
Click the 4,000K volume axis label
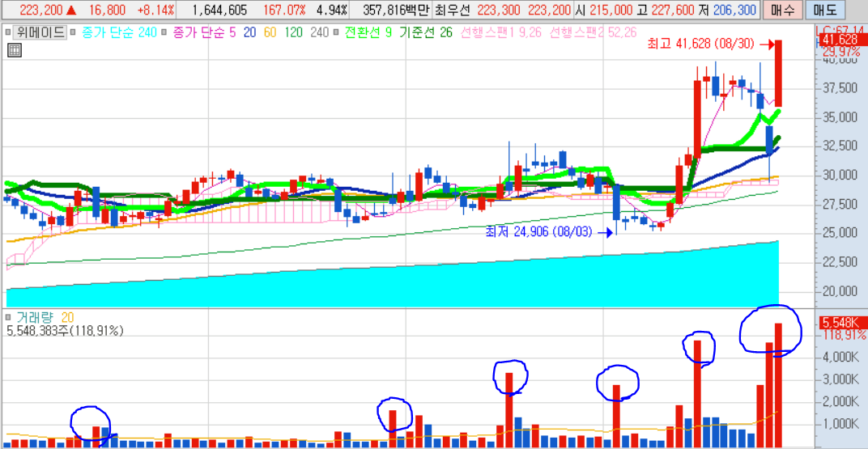(x=840, y=357)
